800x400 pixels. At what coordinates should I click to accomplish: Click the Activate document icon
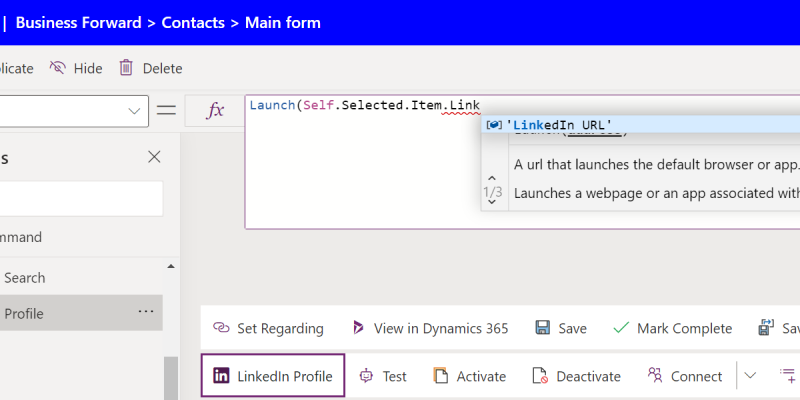(x=440, y=376)
